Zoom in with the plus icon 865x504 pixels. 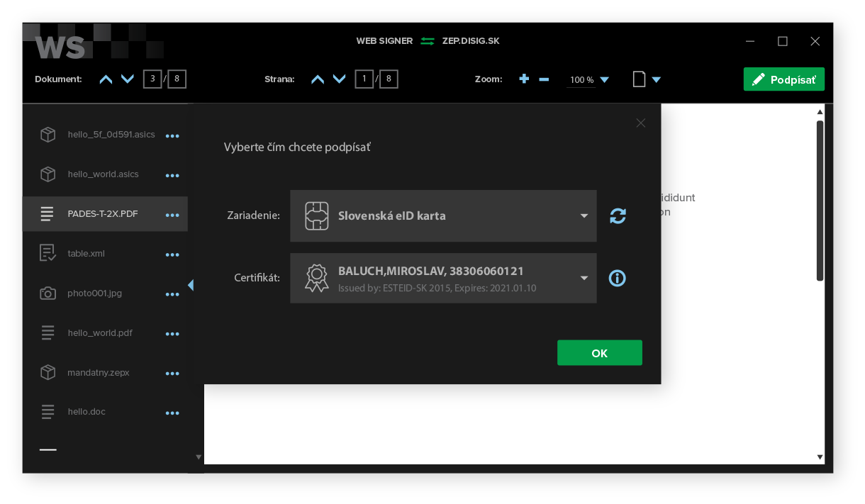(524, 79)
